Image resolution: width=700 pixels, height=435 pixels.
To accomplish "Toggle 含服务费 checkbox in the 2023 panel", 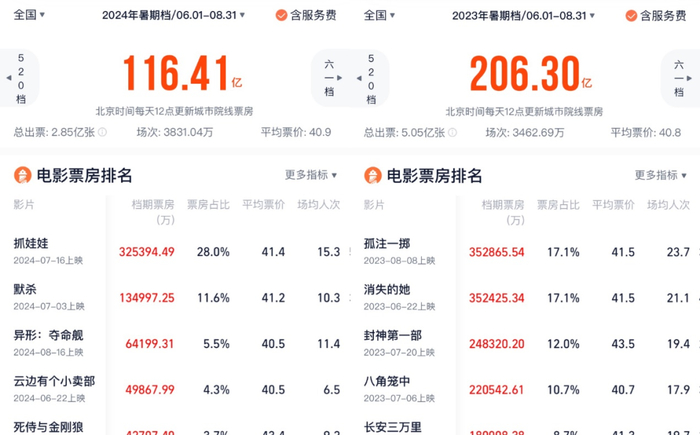I will [x=631, y=16].
